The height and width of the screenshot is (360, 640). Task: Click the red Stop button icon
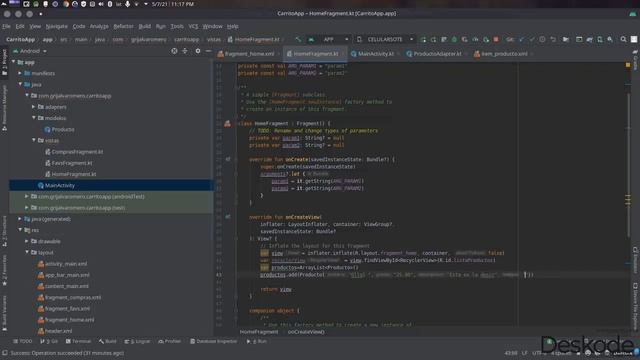496,40
